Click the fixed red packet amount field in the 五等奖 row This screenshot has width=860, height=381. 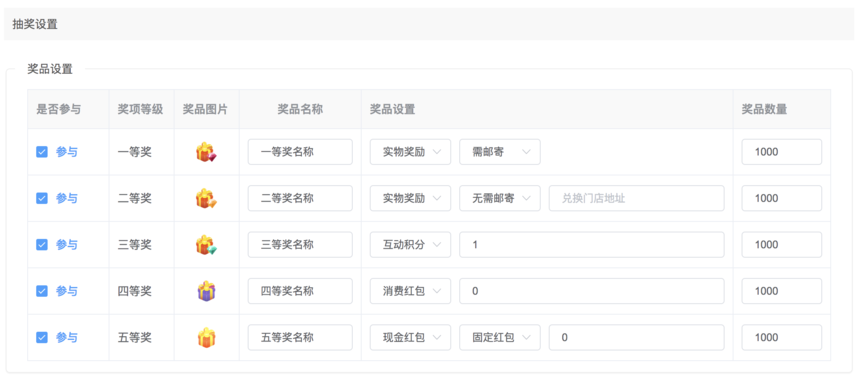(636, 338)
